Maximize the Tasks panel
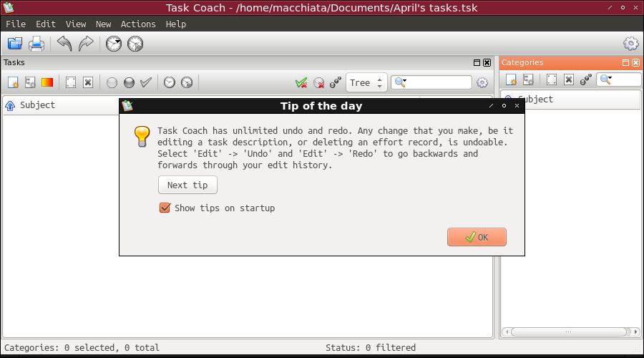This screenshot has height=358, width=644. point(477,62)
